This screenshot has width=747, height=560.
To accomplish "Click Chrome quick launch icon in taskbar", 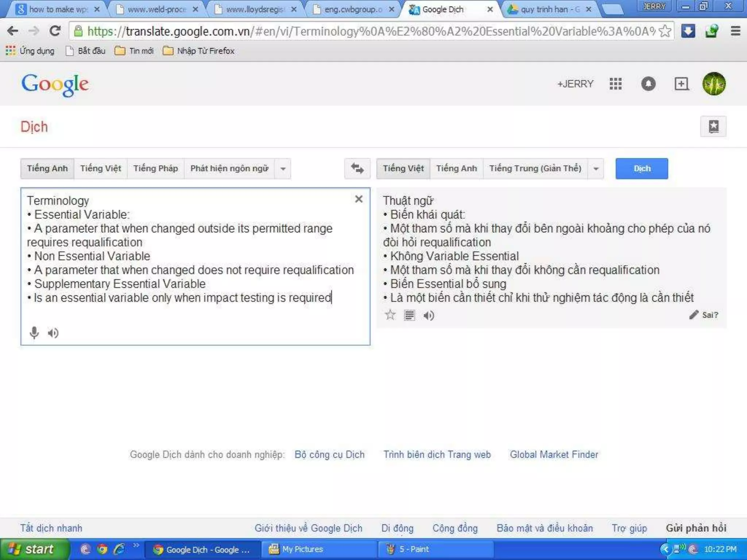I will coord(102,549).
